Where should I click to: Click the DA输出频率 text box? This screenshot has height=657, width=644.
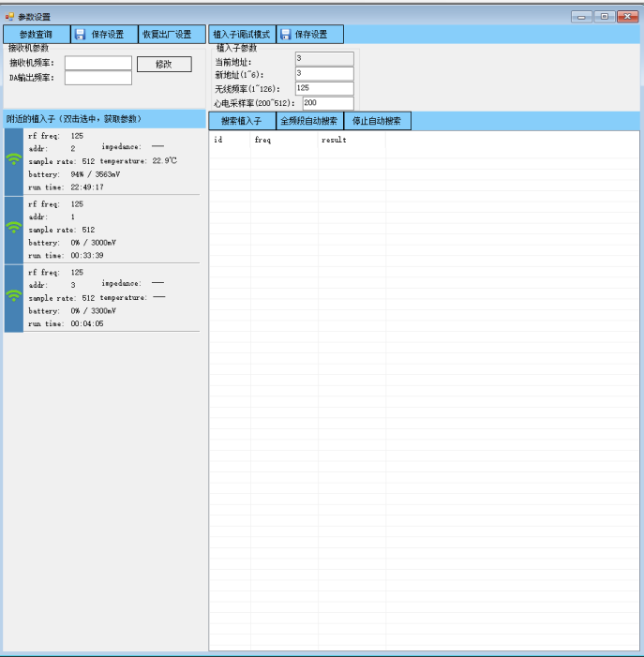(x=97, y=79)
